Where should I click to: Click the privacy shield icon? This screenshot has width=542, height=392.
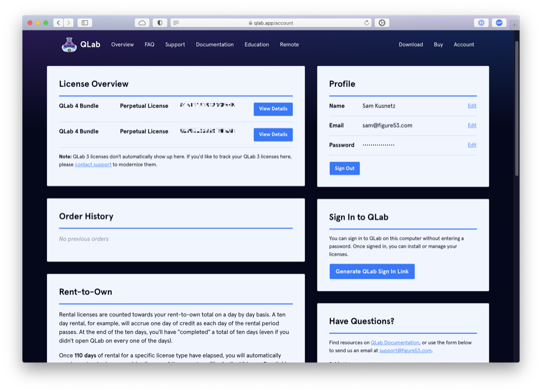(160, 23)
